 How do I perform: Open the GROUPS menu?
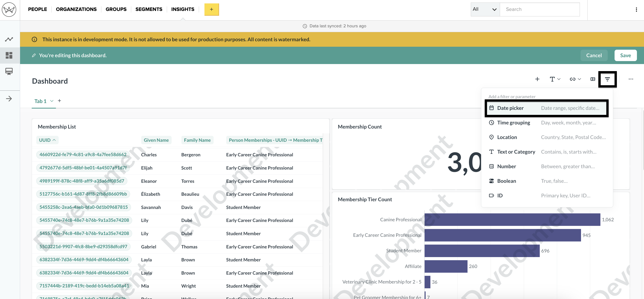coord(116,9)
